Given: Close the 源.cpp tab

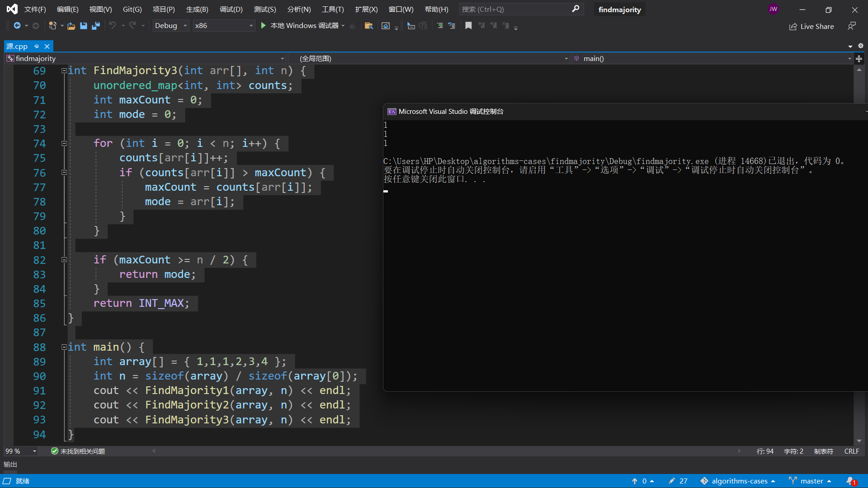Looking at the screenshot, I should [47, 46].
